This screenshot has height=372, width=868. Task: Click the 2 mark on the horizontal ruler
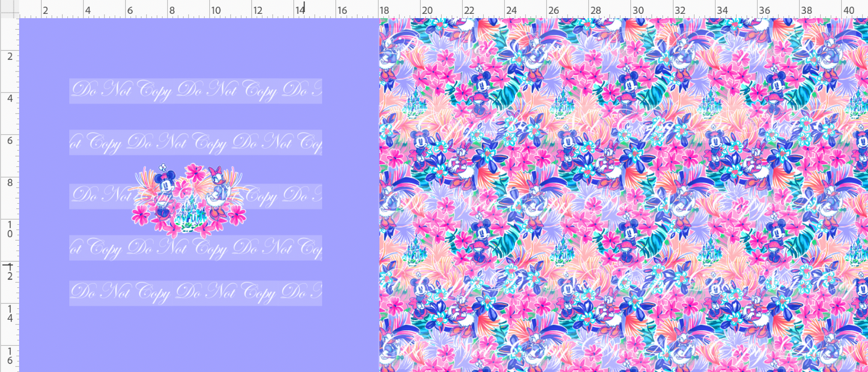46,10
